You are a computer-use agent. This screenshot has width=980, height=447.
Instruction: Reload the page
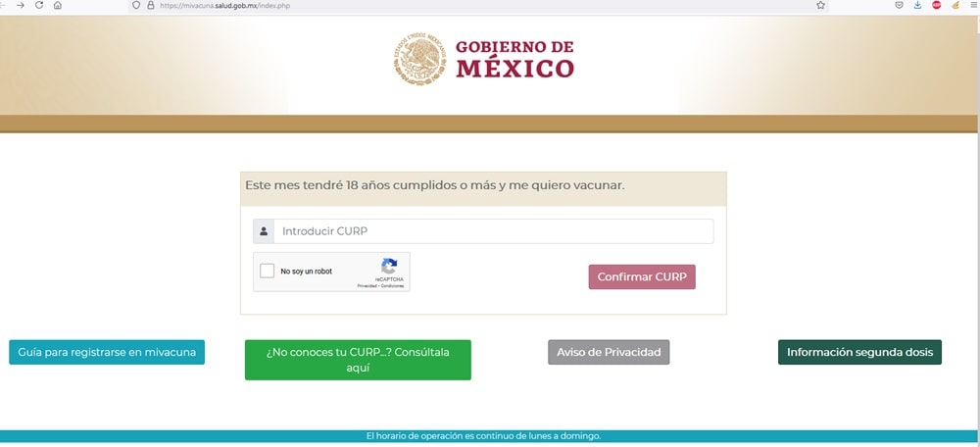pyautogui.click(x=39, y=5)
